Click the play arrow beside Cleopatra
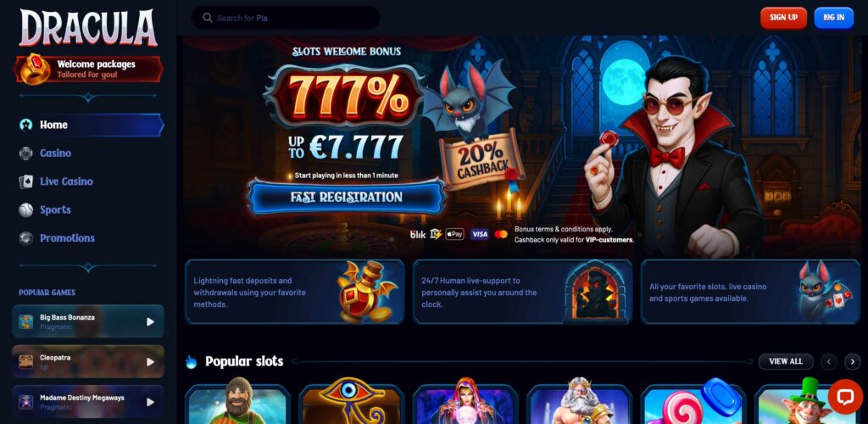868x424 pixels. click(150, 361)
